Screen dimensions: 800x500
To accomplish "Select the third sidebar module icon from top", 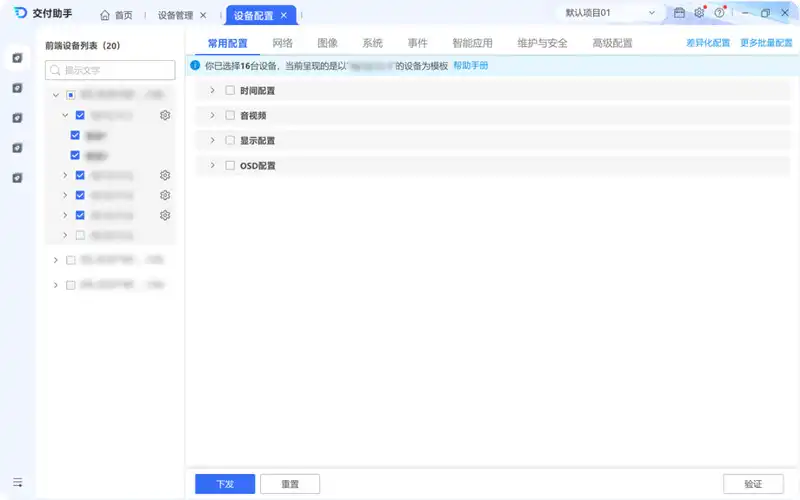I will 17,118.
